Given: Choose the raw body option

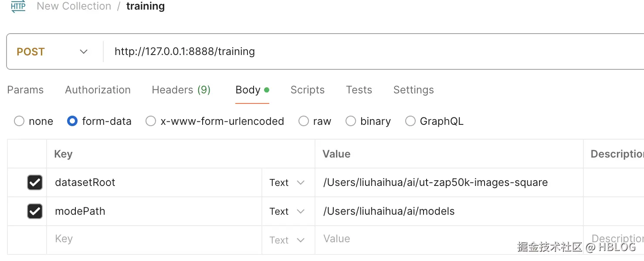Looking at the screenshot, I should click(x=304, y=121).
